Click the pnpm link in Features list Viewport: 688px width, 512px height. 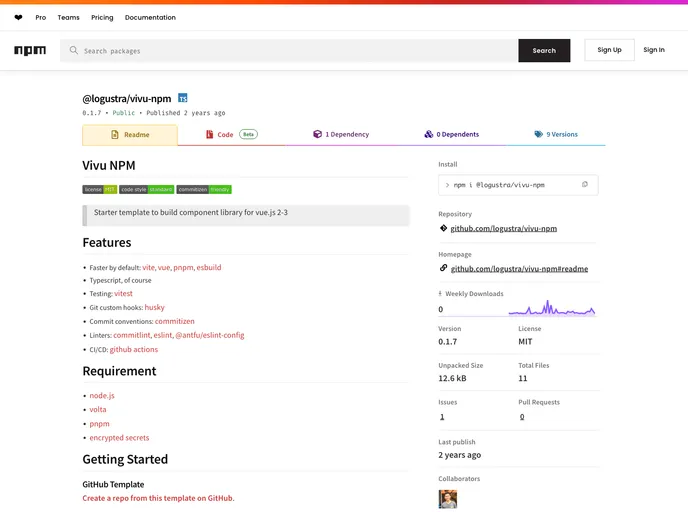tap(183, 268)
